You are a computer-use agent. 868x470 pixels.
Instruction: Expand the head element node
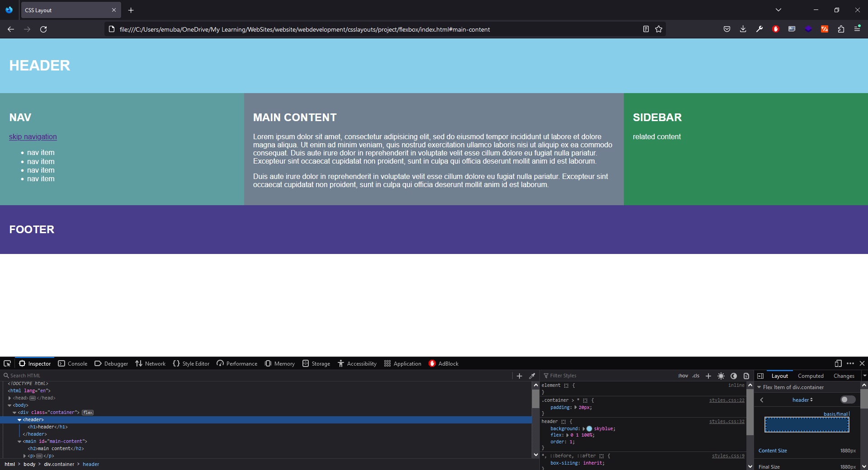click(9, 398)
